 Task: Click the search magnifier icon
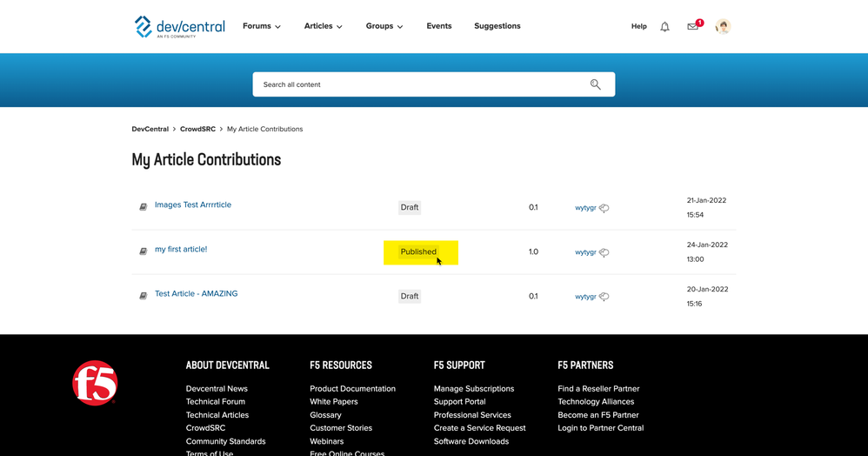(595, 84)
